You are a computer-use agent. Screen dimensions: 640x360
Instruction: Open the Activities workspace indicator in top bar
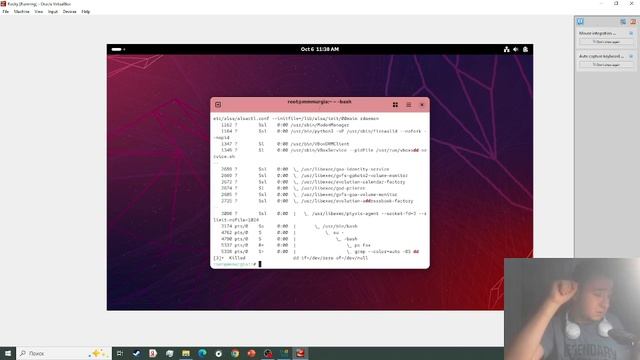(118, 49)
